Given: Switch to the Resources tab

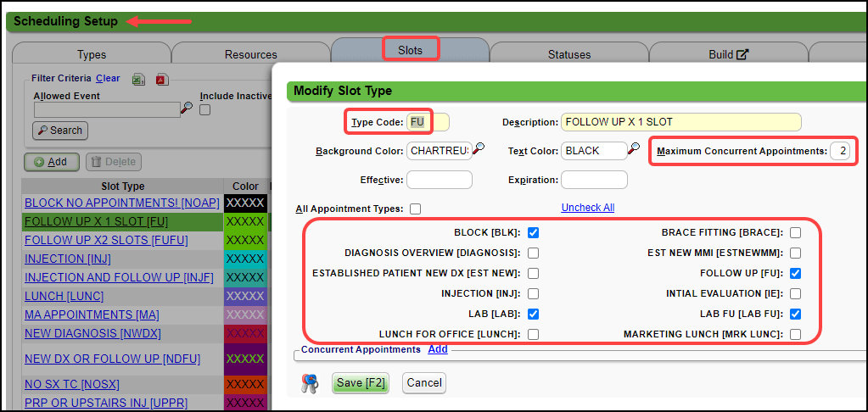Looking at the screenshot, I should 250,55.
